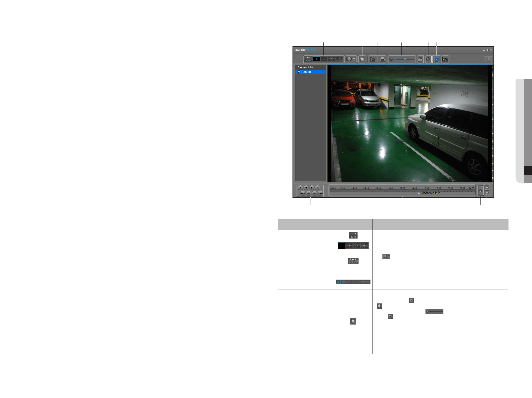Switch to 16-split screen mode

(x=339, y=59)
